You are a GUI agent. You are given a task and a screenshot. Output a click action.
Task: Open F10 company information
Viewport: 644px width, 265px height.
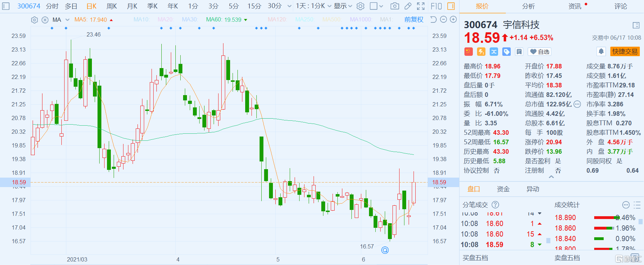pos(436,6)
